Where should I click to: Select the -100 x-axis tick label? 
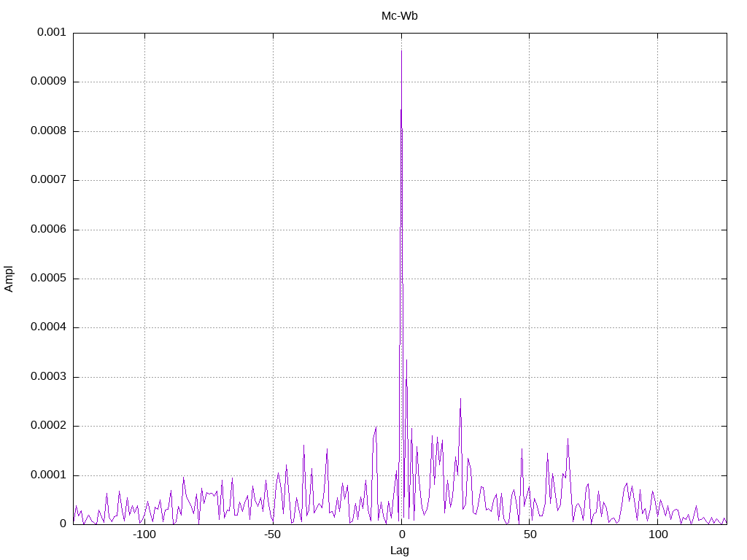tap(144, 534)
